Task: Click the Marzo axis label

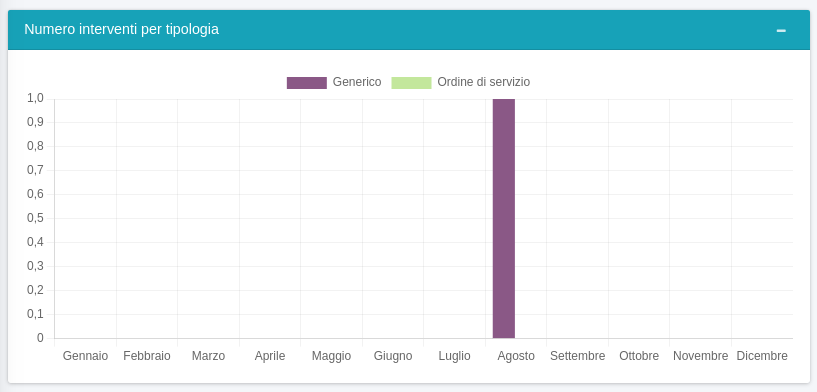Action: 208,356
